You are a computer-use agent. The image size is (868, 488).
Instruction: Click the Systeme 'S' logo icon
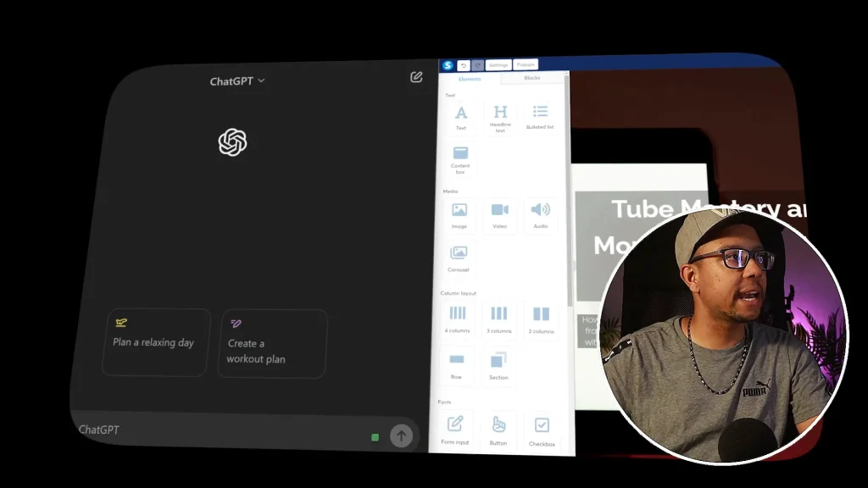pyautogui.click(x=448, y=65)
